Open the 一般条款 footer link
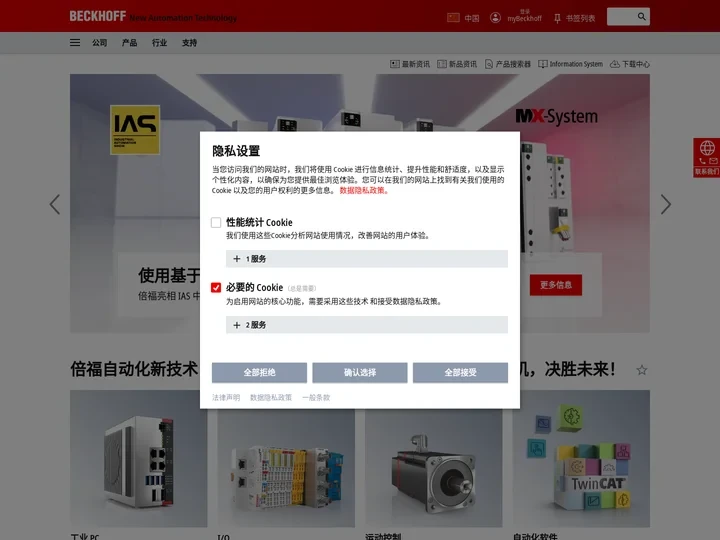Image resolution: width=720 pixels, height=540 pixels. 316,397
